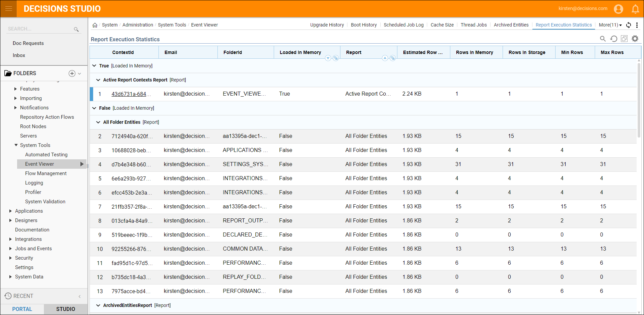Select Automated Testing in the tree
The height and width of the screenshot is (315, 644).
pyautogui.click(x=46, y=155)
